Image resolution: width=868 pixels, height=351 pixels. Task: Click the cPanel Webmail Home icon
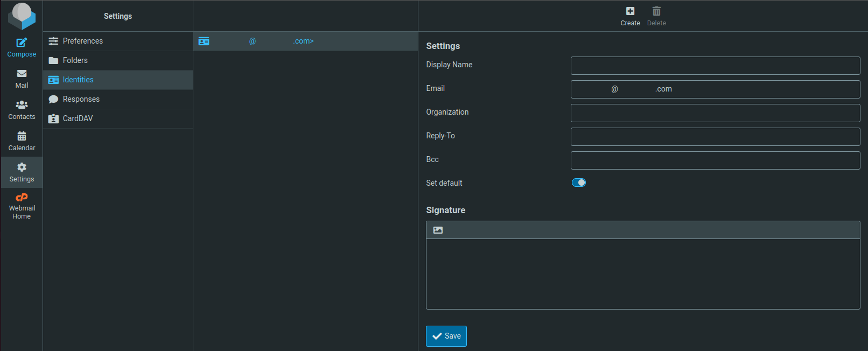tap(22, 198)
